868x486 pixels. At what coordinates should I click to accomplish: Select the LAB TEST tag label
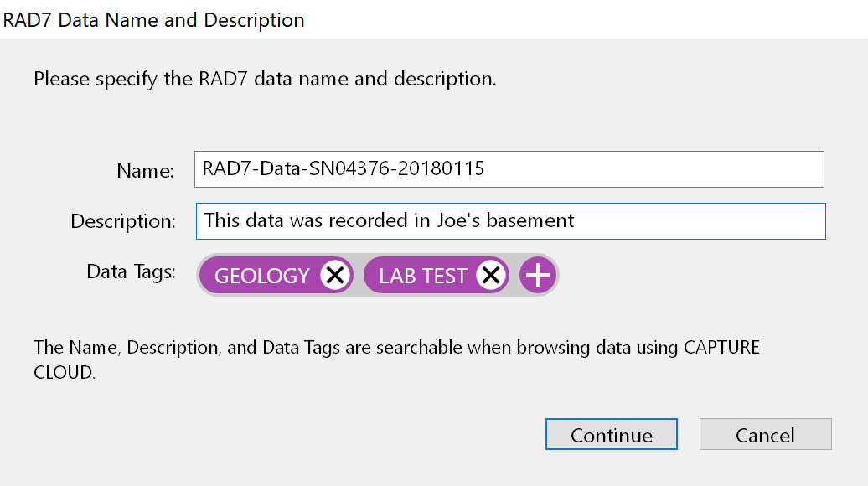click(422, 276)
